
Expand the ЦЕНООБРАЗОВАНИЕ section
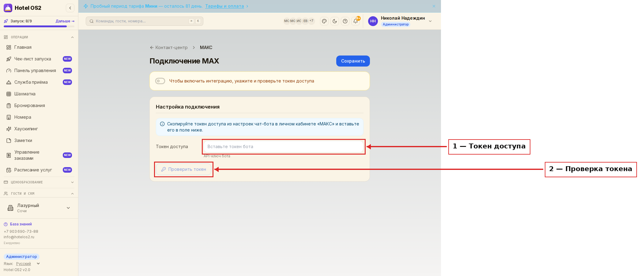(x=39, y=182)
